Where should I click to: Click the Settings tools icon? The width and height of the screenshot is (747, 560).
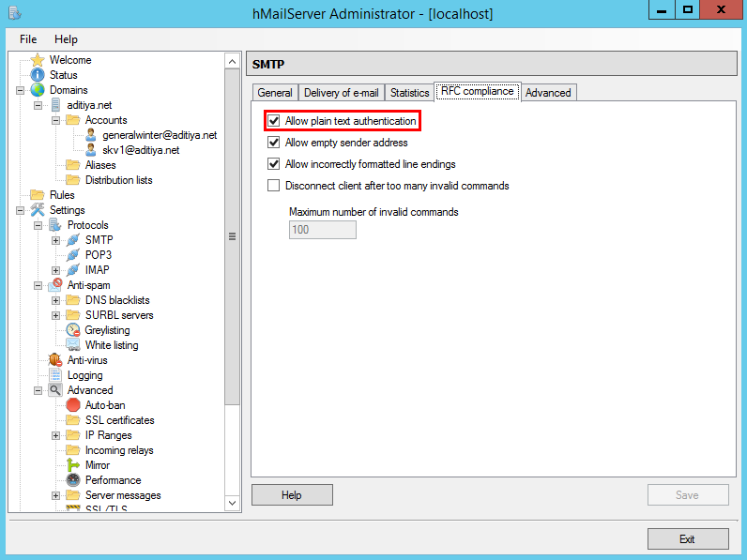point(38,210)
